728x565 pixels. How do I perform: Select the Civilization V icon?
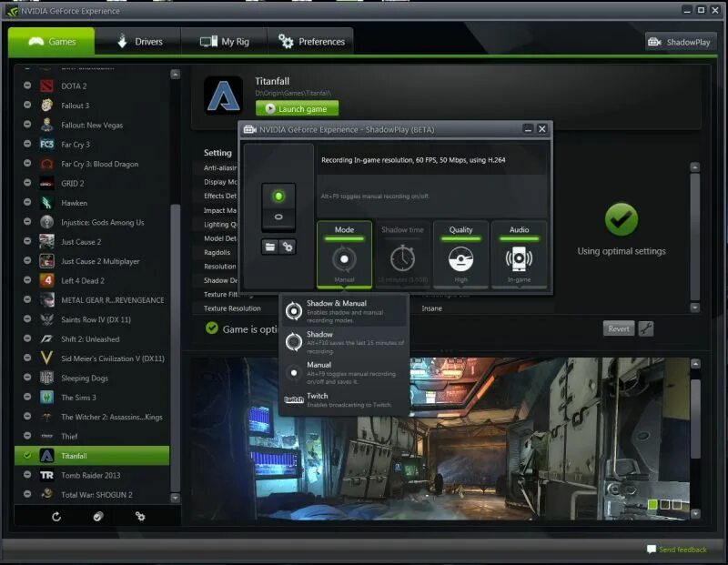[x=46, y=358]
